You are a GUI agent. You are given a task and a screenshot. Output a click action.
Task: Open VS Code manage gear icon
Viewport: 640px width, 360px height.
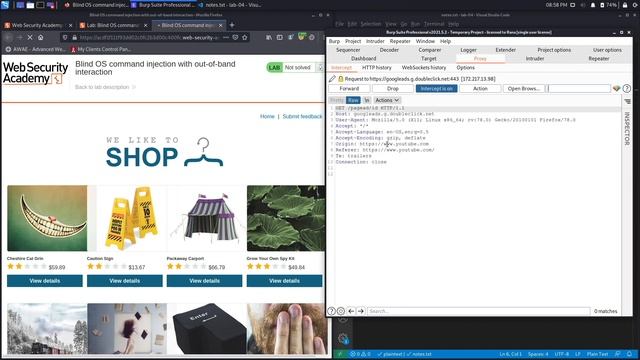point(343,338)
